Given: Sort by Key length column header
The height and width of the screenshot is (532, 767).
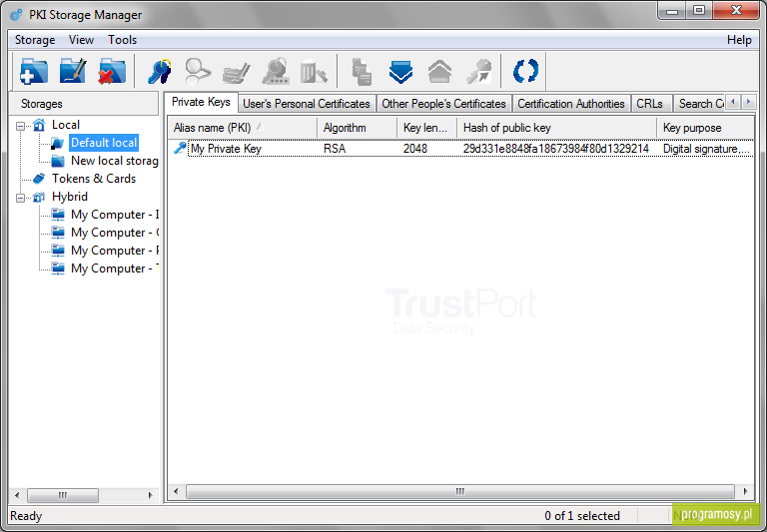Looking at the screenshot, I should [426, 128].
